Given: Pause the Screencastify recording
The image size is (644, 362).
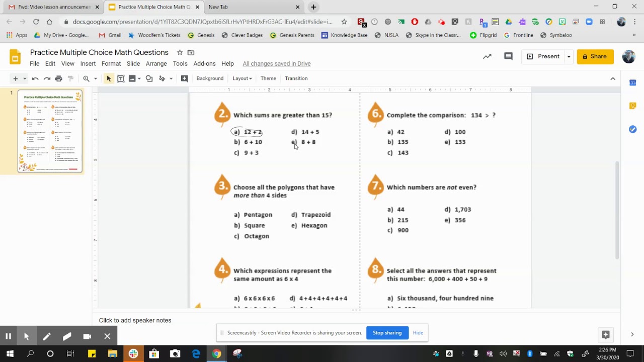Looking at the screenshot, I should (9, 336).
